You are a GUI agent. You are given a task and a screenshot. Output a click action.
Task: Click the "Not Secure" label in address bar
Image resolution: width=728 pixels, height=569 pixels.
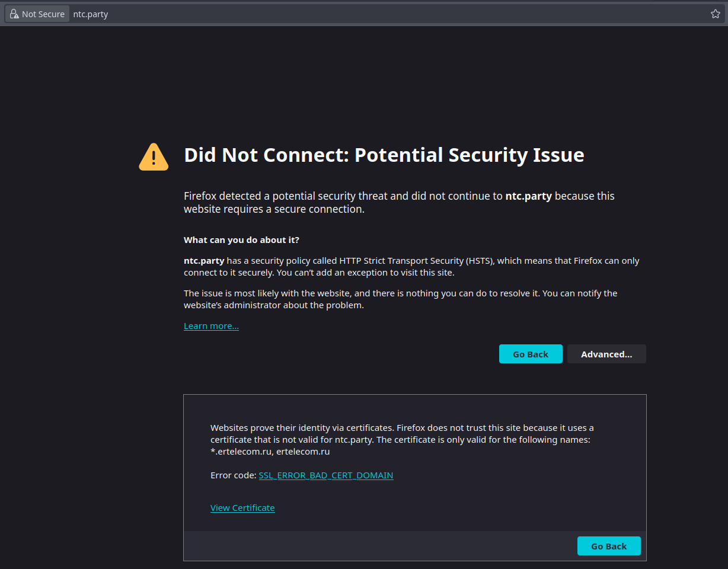coord(43,14)
